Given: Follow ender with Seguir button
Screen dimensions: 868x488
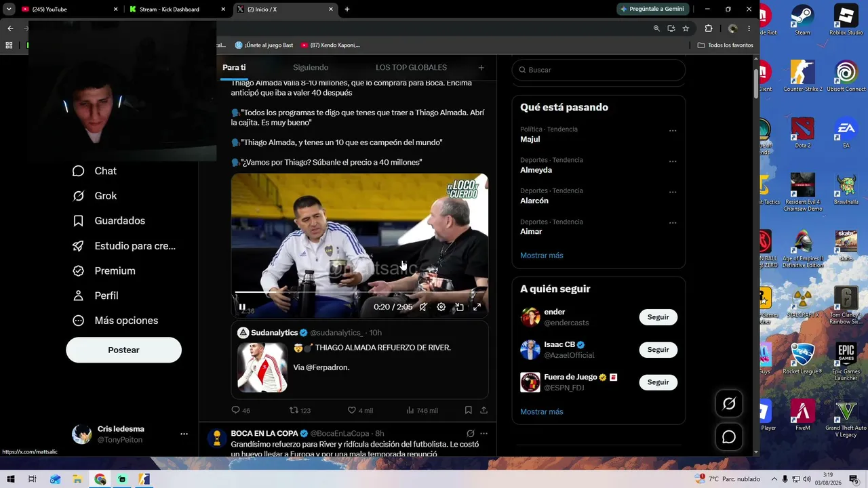Looking at the screenshot, I should [658, 317].
